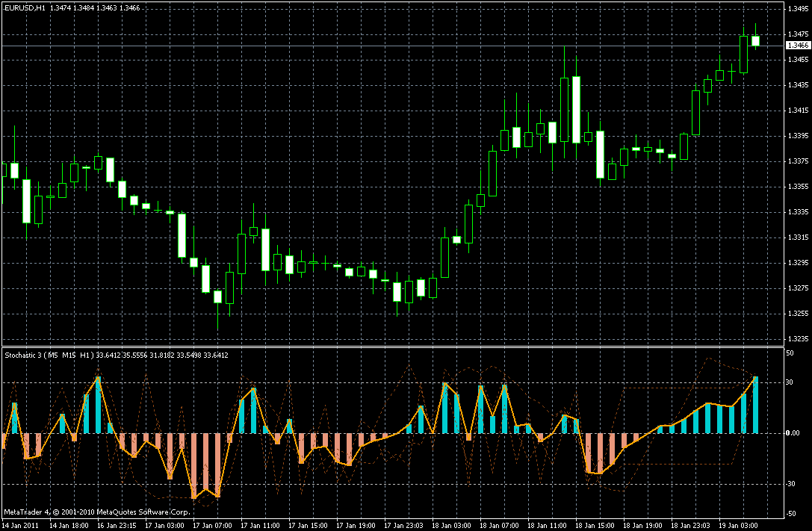Click the 19 Jan 03:00 time label
812x531 pixels.
click(x=739, y=525)
